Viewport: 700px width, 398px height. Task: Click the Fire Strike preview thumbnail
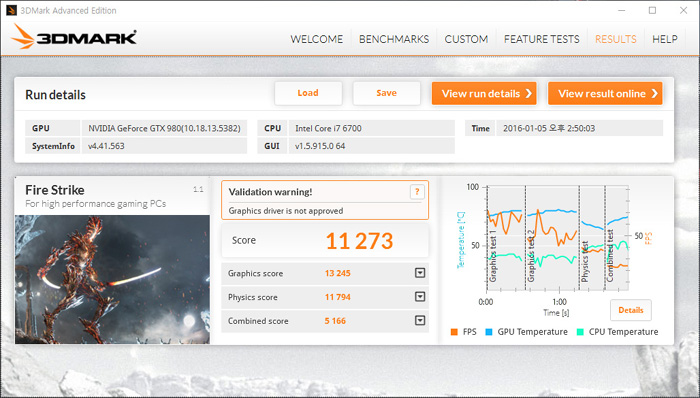tap(112, 279)
